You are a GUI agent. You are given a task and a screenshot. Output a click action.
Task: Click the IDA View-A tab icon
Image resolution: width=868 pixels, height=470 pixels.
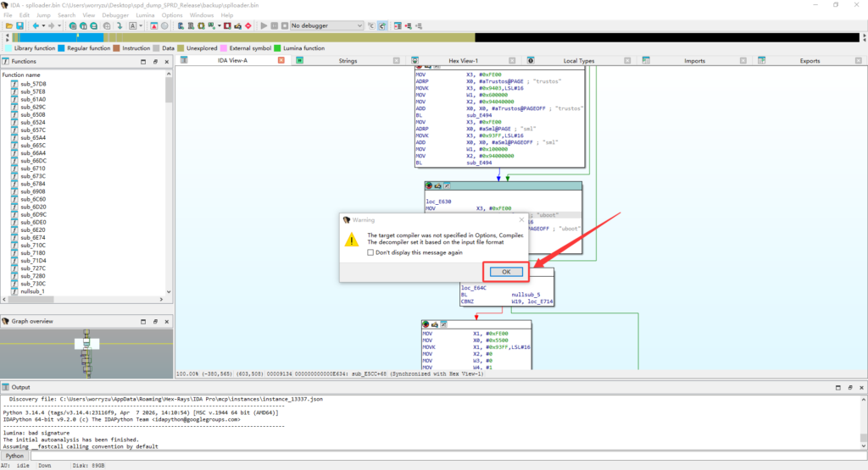(x=184, y=60)
